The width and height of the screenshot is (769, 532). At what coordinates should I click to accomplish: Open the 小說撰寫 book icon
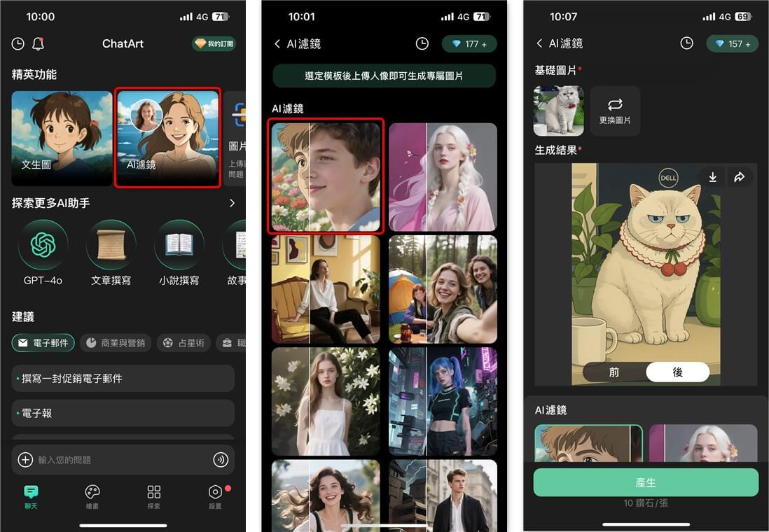[x=179, y=244]
